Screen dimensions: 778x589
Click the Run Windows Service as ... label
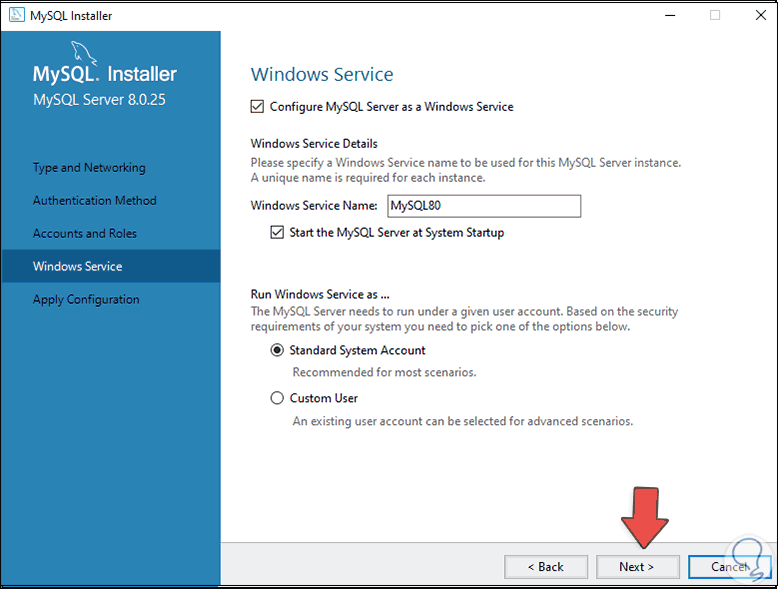(x=320, y=294)
